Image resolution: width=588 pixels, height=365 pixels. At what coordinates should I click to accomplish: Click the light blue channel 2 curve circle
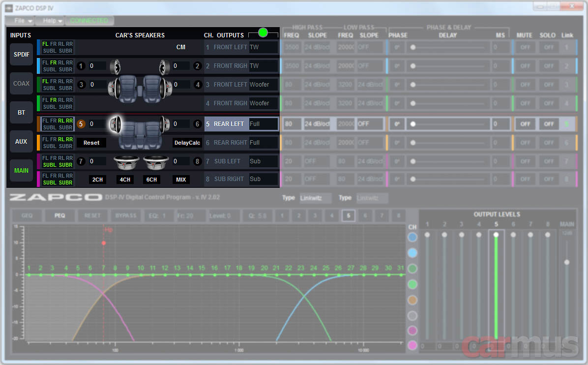click(x=412, y=253)
